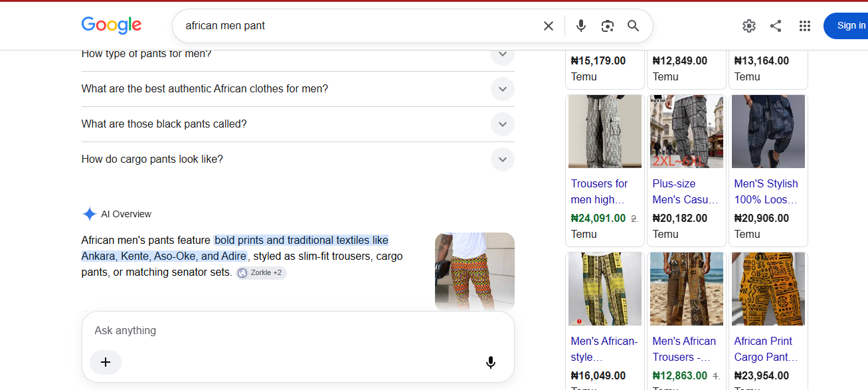Click the ₦20,906.00 price
This screenshot has height=390, width=868.
pos(762,218)
